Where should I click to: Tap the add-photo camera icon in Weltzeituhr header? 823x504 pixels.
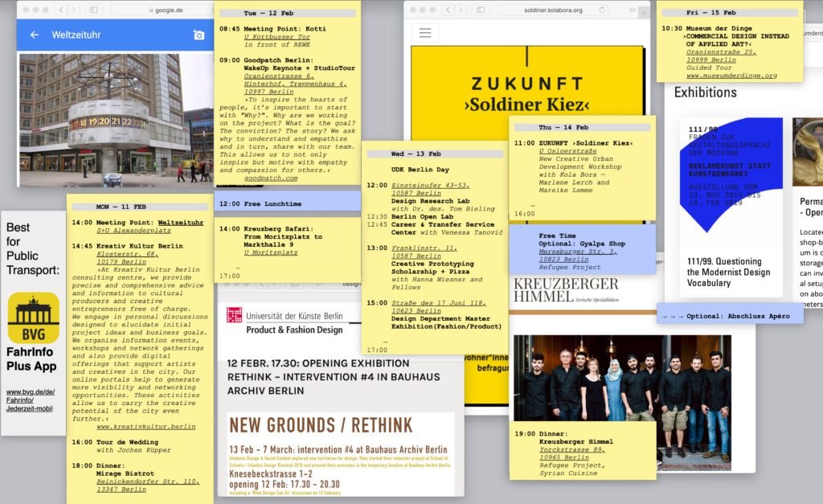click(199, 35)
